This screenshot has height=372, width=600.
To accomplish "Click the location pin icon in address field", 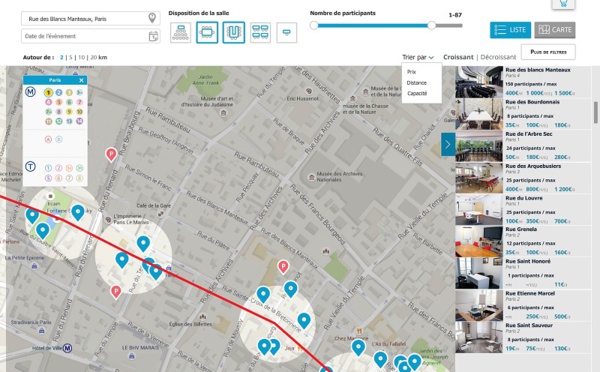I will coord(152,18).
